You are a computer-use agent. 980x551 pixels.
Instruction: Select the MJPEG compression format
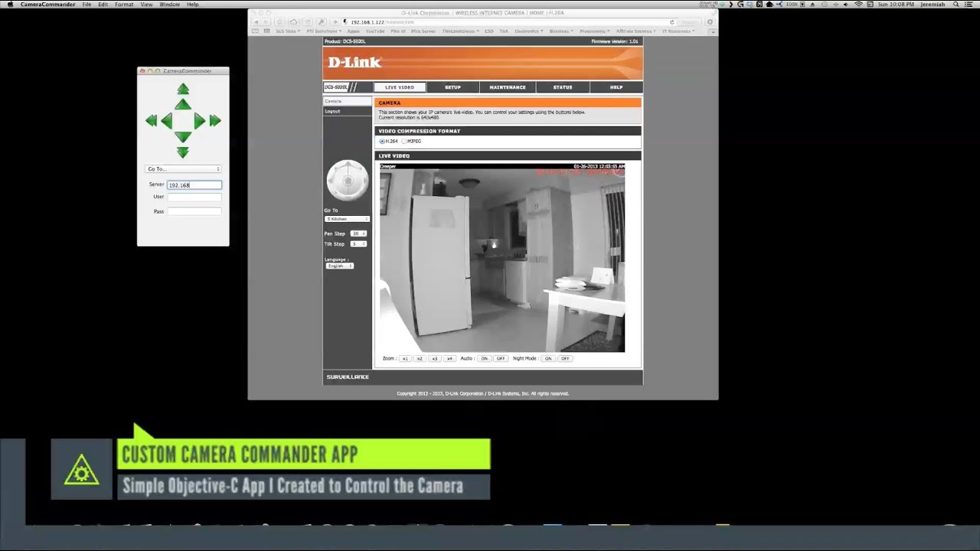[404, 142]
